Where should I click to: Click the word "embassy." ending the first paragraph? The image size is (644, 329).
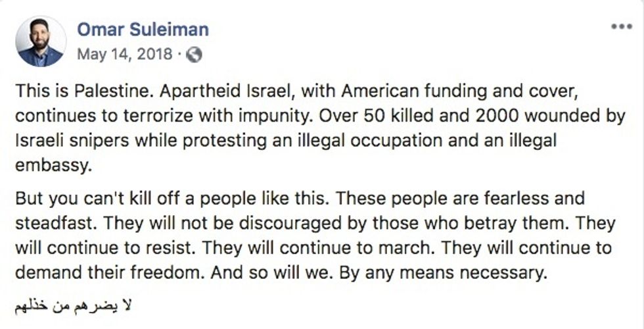(51, 164)
